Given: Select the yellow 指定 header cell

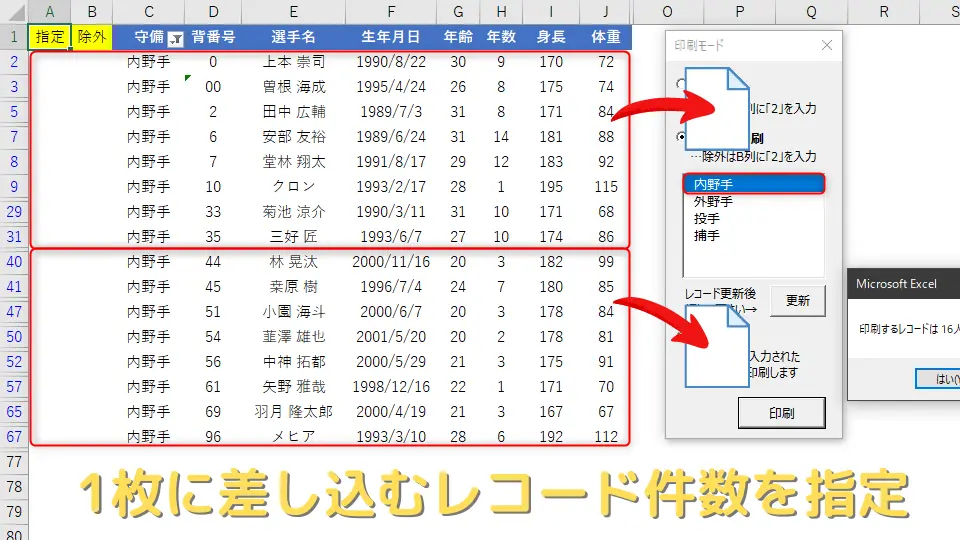Looking at the screenshot, I should 50,37.
